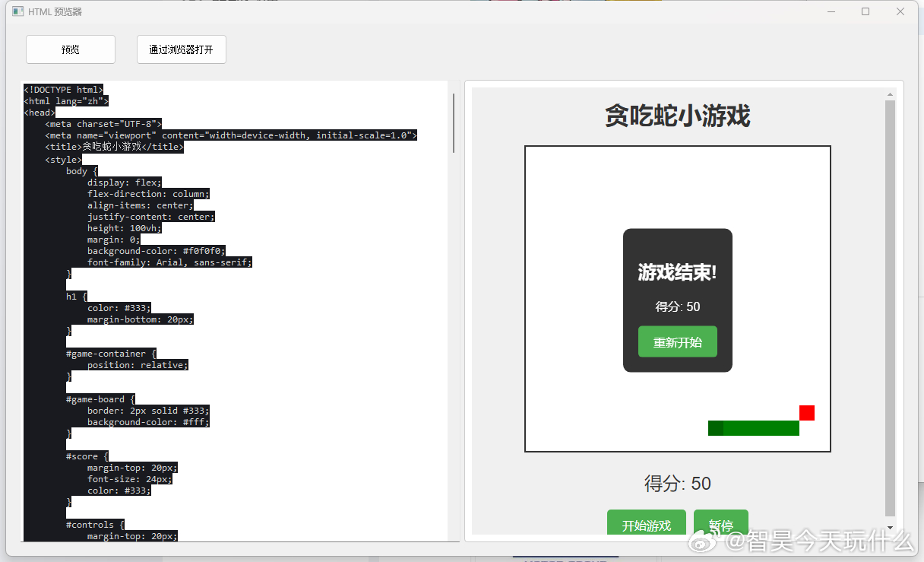
Task: Click the preview pane scroll up arrow
Action: 891,95
